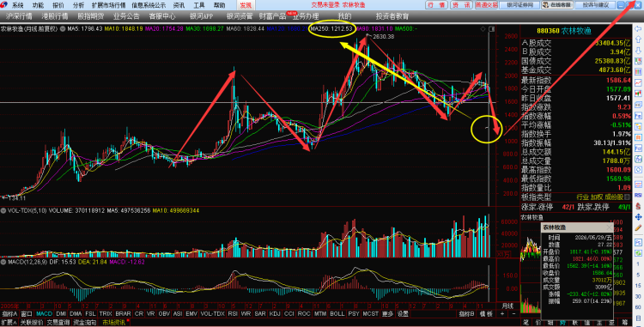Click the up arrow icon in right sidebar

(x=638, y=39)
